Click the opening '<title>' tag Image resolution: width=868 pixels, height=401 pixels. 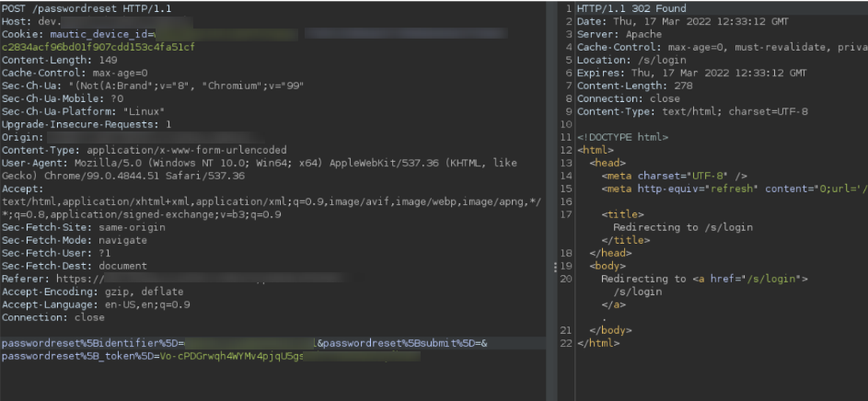point(623,214)
